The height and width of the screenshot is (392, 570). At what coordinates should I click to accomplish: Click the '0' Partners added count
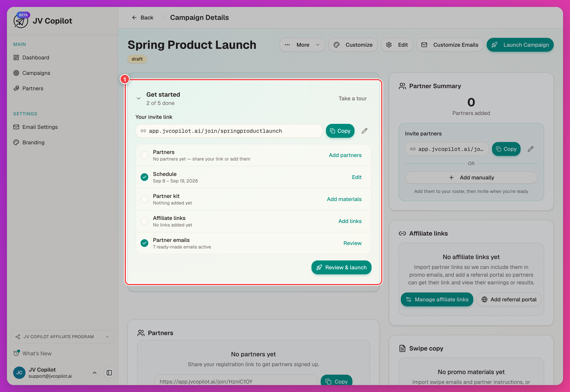(x=471, y=102)
